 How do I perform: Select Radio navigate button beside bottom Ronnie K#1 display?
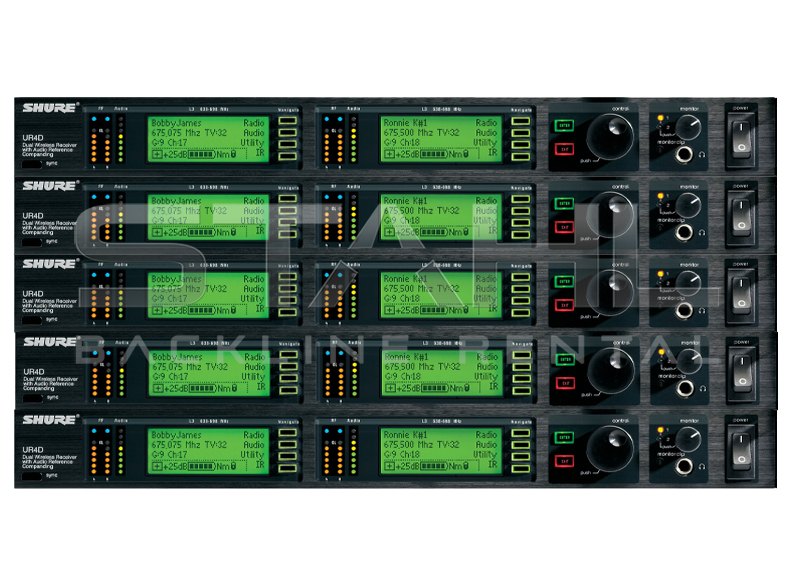point(521,433)
